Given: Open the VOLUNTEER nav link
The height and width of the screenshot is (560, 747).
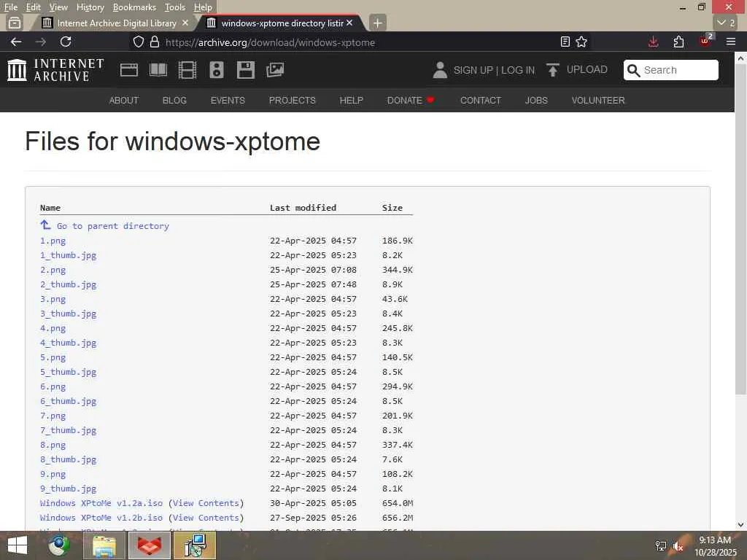Looking at the screenshot, I should pos(598,101).
